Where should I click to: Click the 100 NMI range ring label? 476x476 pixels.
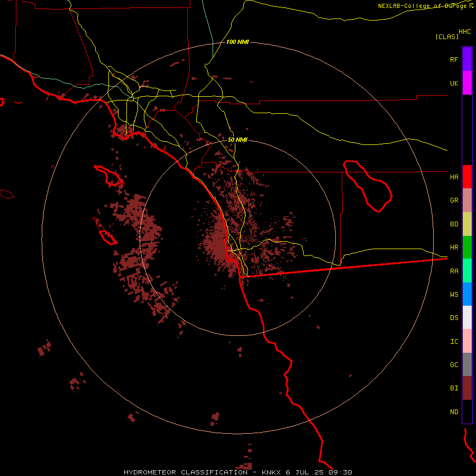pos(237,42)
